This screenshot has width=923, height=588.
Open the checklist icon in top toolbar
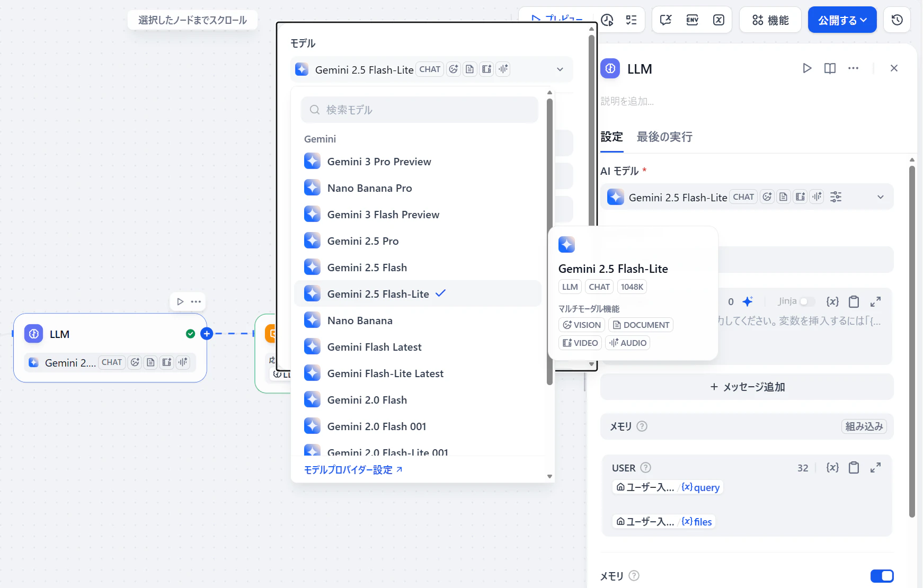tap(631, 20)
